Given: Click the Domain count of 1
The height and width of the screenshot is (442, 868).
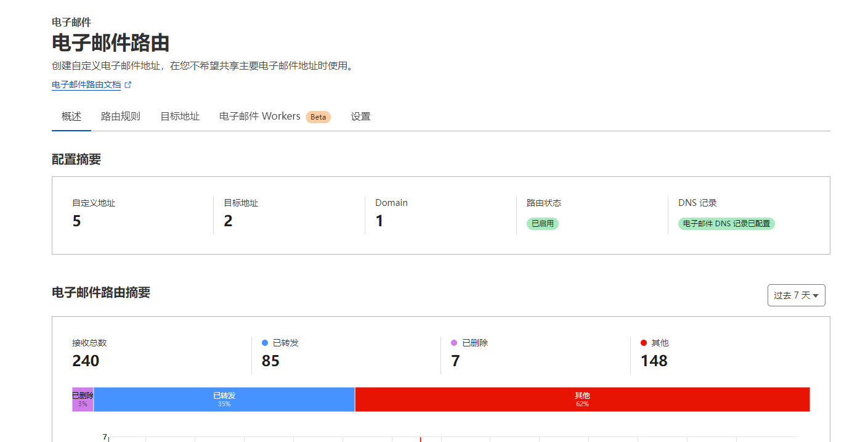Looking at the screenshot, I should tap(379, 221).
